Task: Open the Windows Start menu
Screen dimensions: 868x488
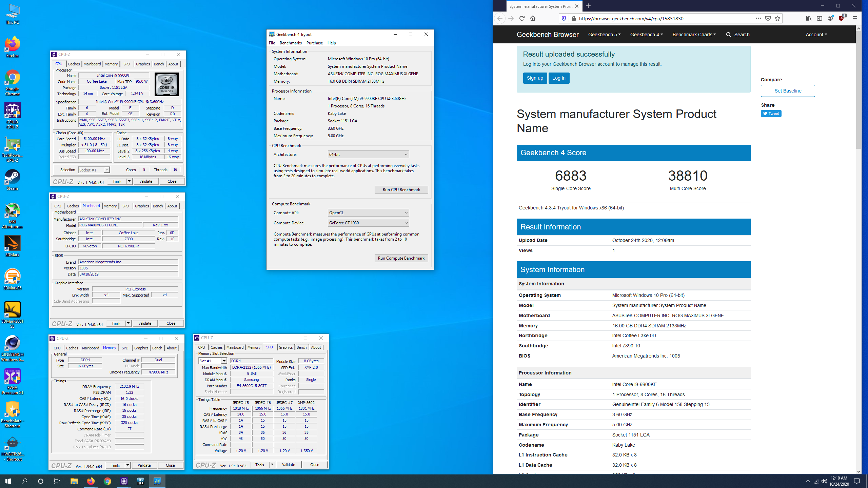Action: click(x=8, y=481)
